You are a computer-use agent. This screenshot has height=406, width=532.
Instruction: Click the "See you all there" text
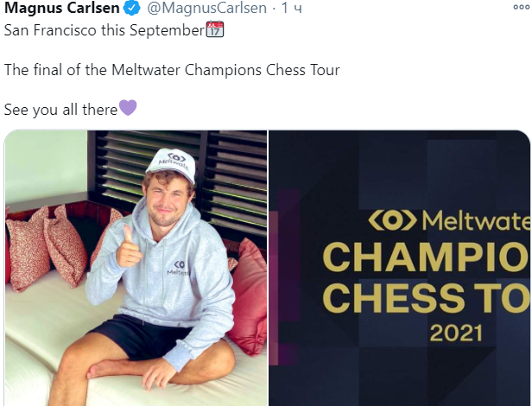click(x=60, y=110)
